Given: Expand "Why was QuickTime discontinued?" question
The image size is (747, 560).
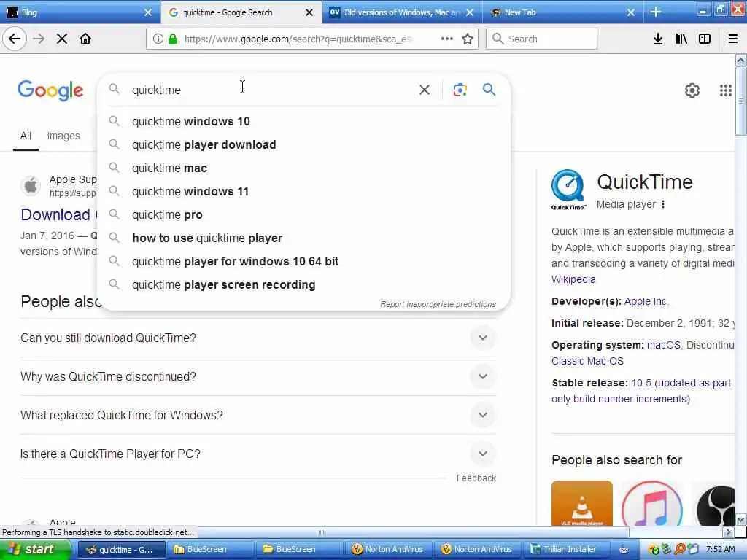Looking at the screenshot, I should [258, 377].
